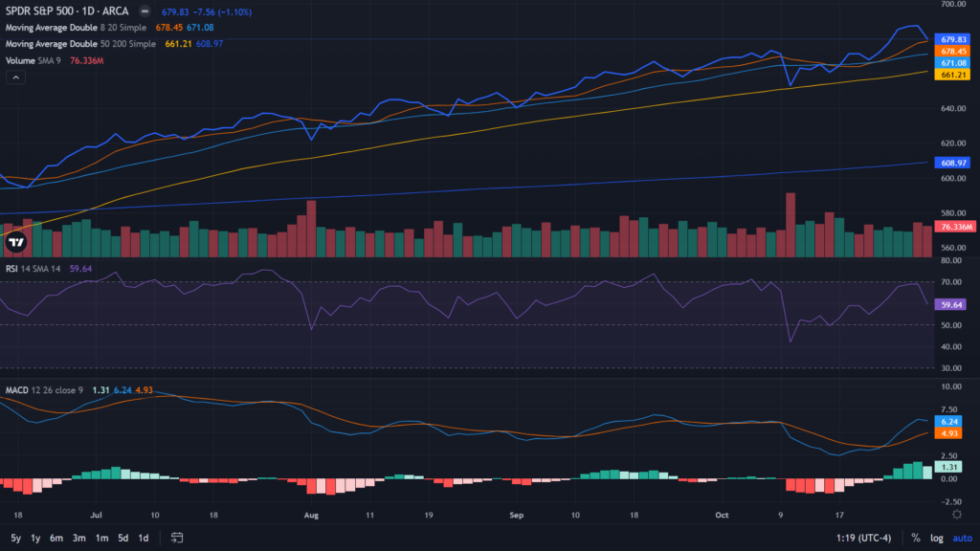The width and height of the screenshot is (980, 551).
Task: Switch to the 5d timeframe
Action: (122, 538)
